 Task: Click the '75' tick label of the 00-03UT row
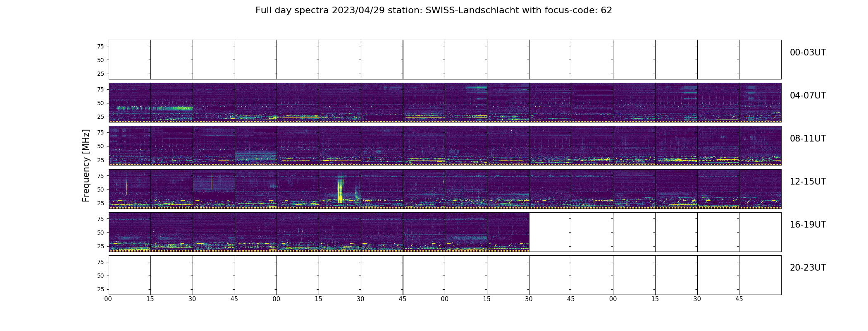[x=100, y=46]
